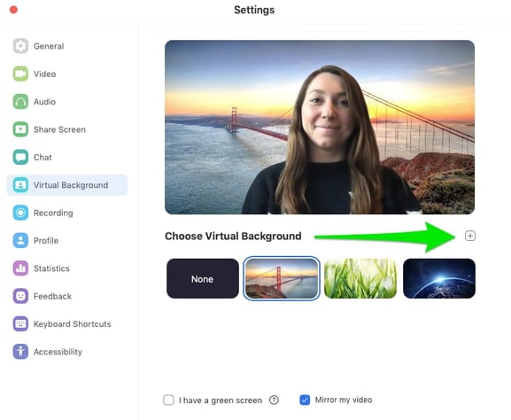The height and width of the screenshot is (420, 511).
Task: Select the Recording circle icon
Action: (20, 213)
